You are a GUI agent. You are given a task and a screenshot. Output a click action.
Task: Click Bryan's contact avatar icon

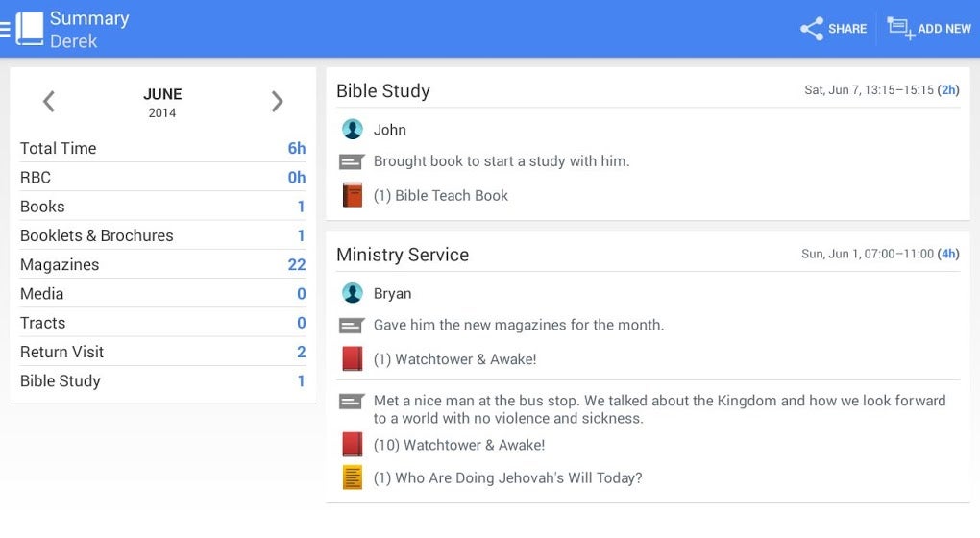(x=353, y=293)
